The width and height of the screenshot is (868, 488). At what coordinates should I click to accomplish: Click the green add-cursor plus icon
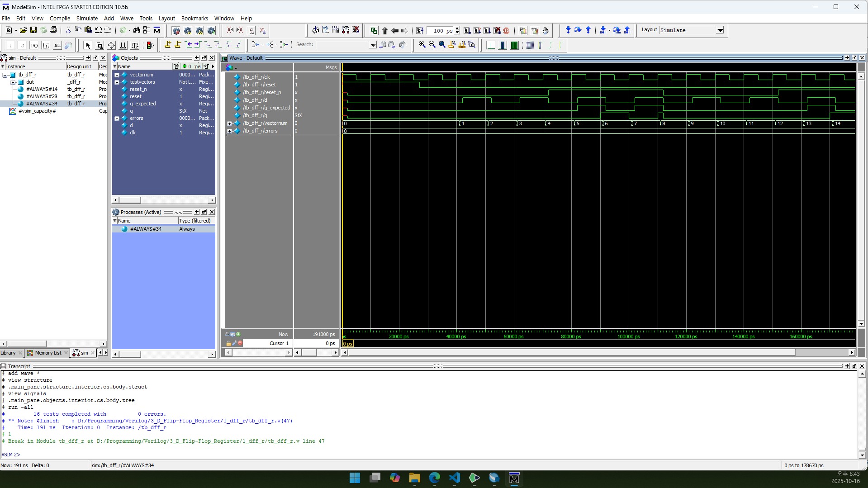238,334
